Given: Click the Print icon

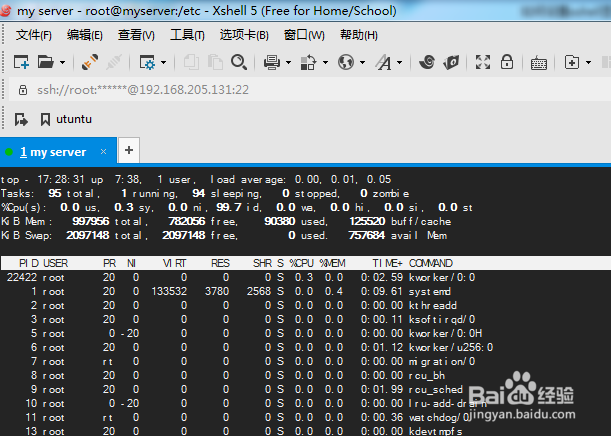Looking at the screenshot, I should pyautogui.click(x=272, y=62).
